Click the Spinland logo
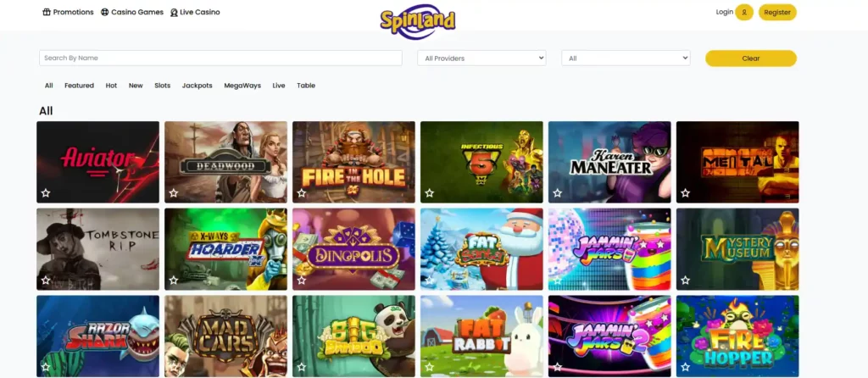The image size is (868, 378). pos(418,23)
